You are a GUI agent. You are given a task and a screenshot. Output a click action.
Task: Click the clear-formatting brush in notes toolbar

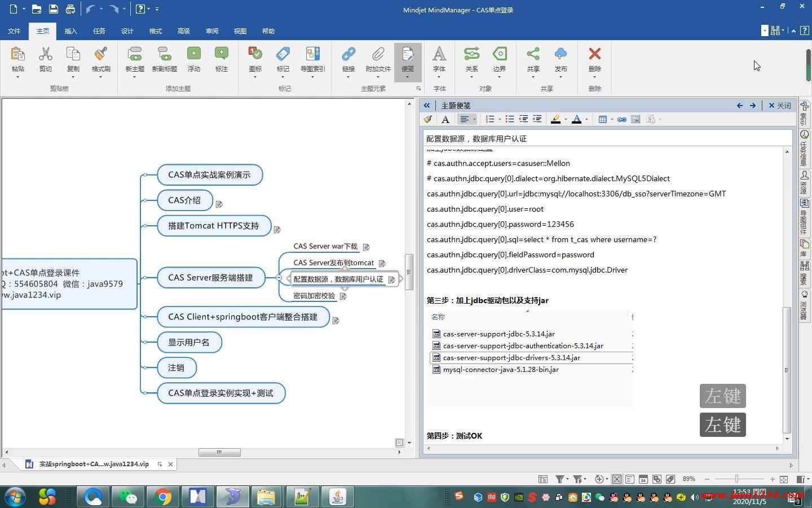point(428,119)
